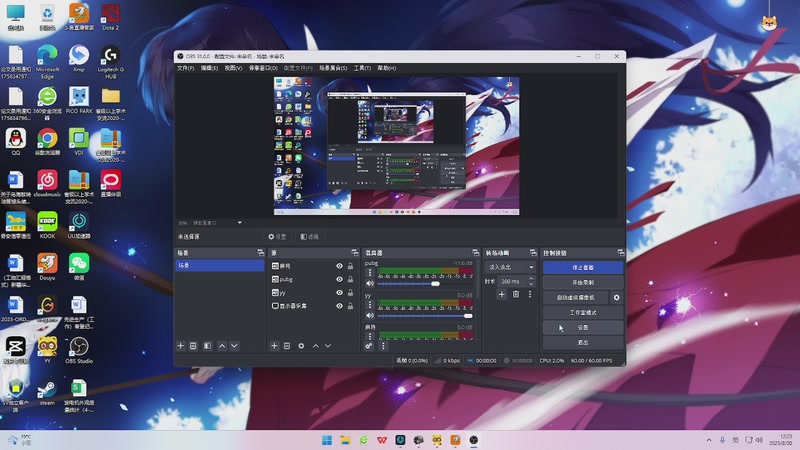800x450 pixels.
Task: Open the 场景集合(S) menu
Action: point(333,68)
